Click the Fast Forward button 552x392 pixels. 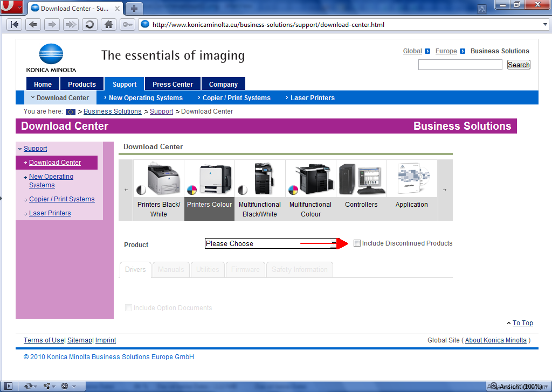71,25
